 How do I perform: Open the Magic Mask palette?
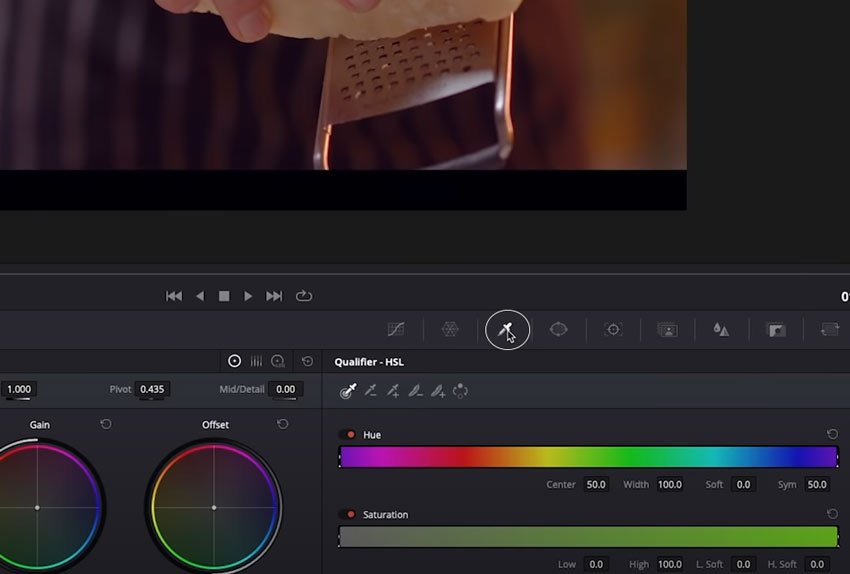[x=667, y=329]
